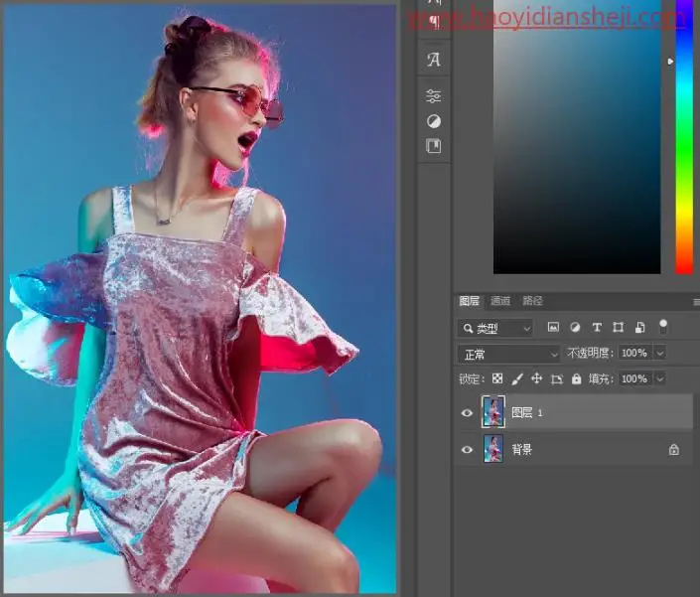This screenshot has height=597, width=700.
Task: Filter for type layers T icon
Action: 597,327
